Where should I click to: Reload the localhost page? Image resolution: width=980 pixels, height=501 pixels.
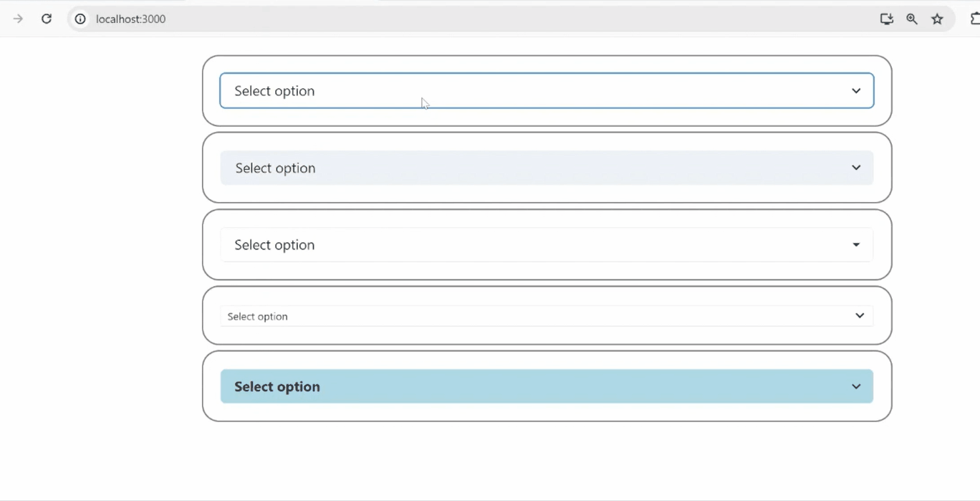(x=47, y=19)
